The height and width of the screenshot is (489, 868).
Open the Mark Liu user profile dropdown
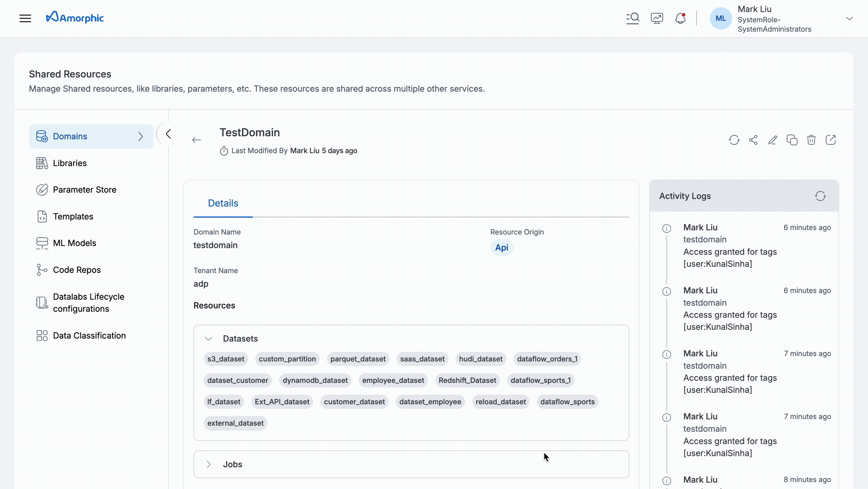click(849, 18)
